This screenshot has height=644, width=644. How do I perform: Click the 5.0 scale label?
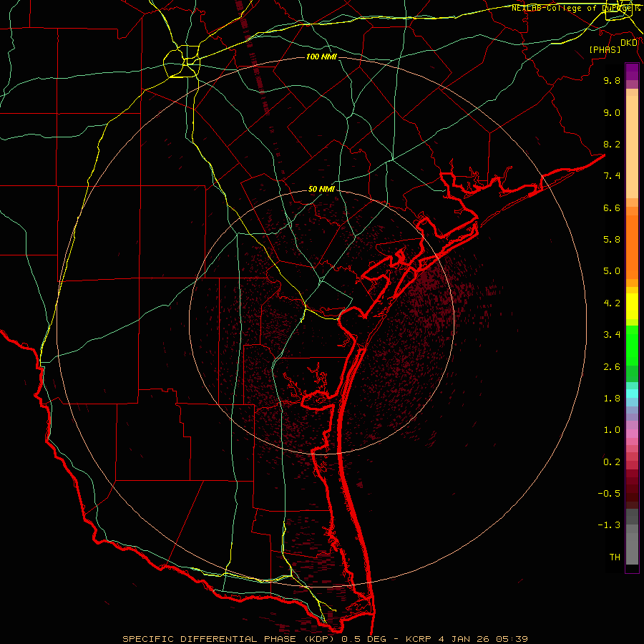[x=612, y=271]
